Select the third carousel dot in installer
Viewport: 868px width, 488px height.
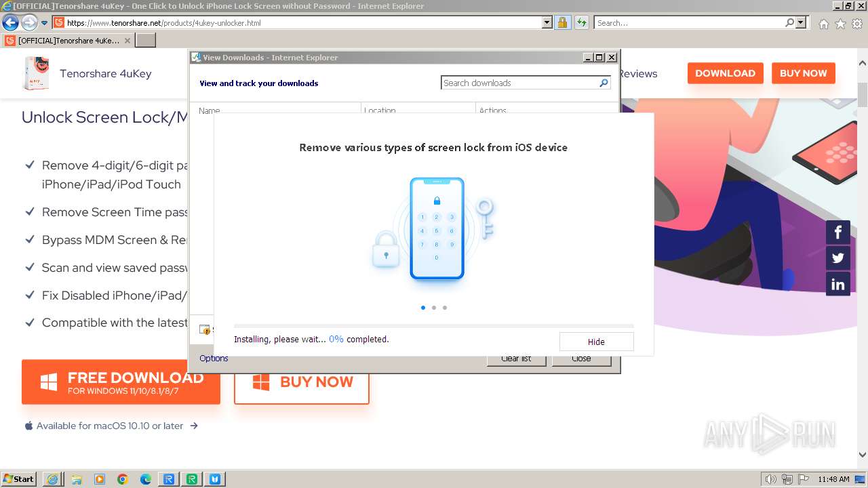(445, 308)
